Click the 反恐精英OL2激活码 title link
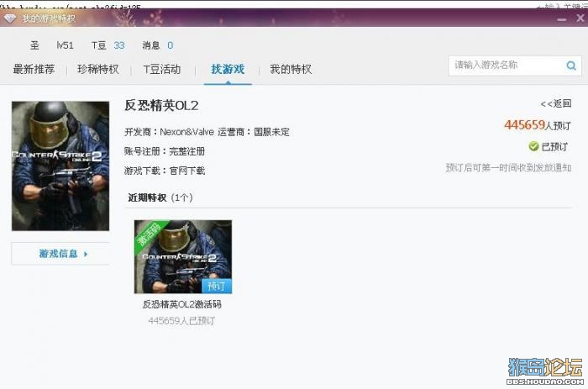Viewport: 588px width, 389px height. point(182,304)
